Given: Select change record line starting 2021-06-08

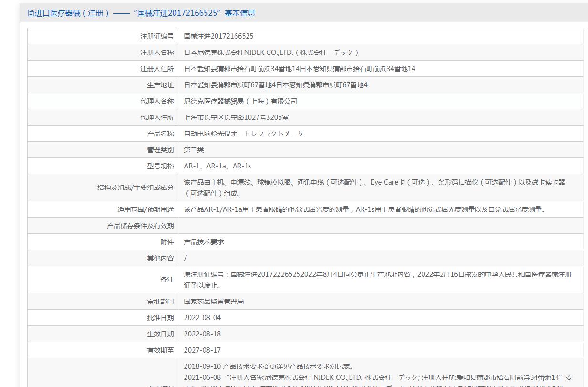Looking at the screenshot, I should (378, 377).
